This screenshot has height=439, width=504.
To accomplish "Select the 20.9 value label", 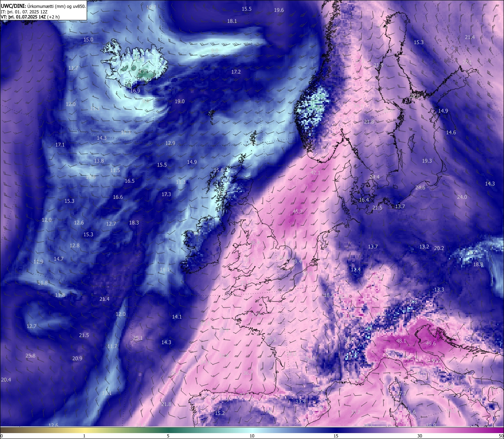I will click(77, 359).
